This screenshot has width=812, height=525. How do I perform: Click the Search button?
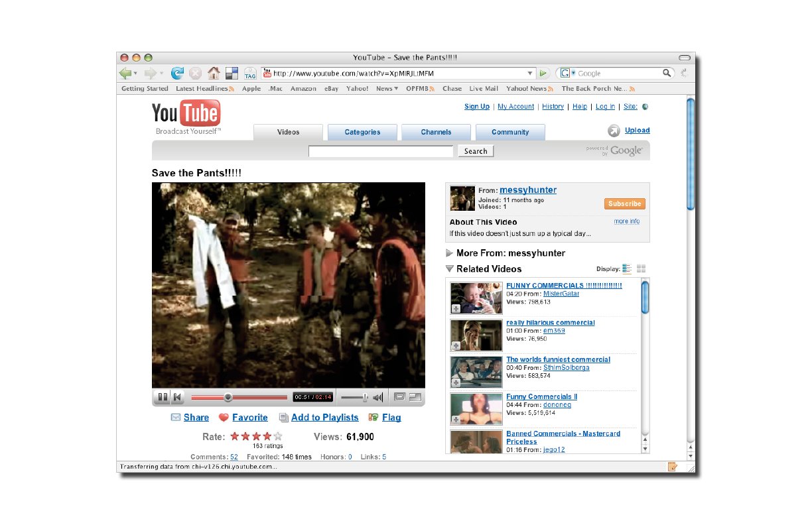tap(476, 151)
